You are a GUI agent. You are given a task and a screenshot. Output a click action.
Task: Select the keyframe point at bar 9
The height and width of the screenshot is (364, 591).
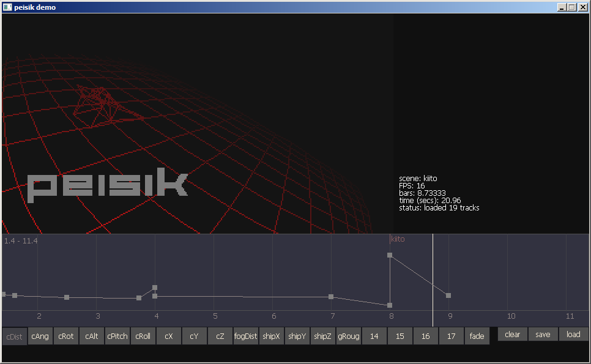[x=448, y=295]
